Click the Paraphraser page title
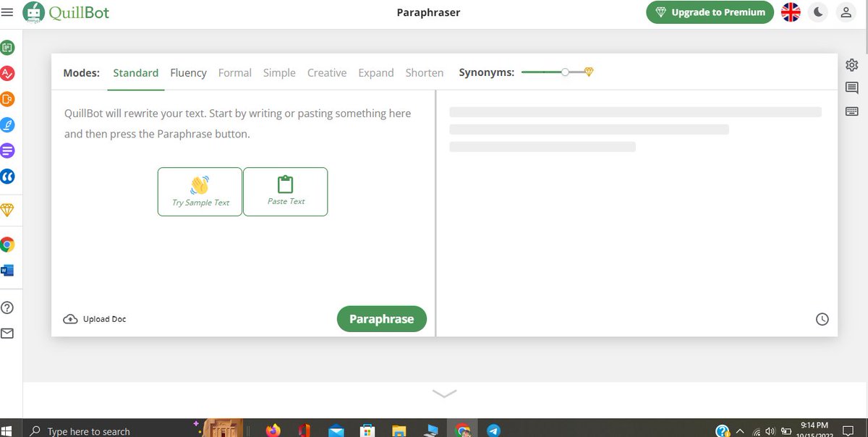The image size is (868, 437). click(x=429, y=12)
